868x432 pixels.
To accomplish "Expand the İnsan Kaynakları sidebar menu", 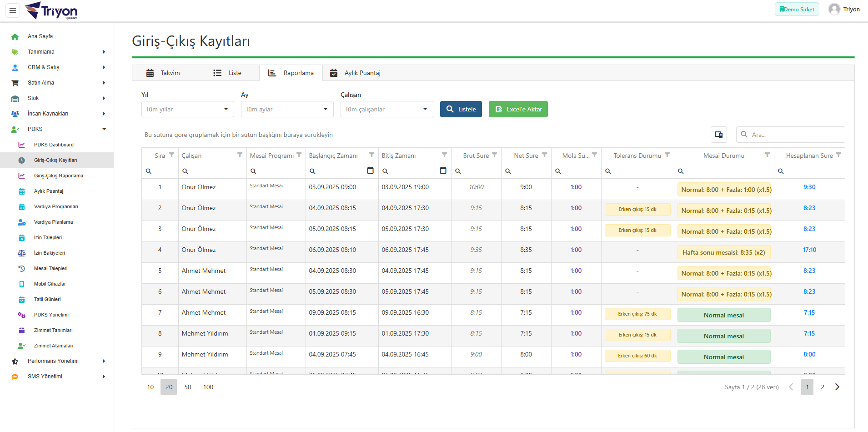I will click(58, 114).
